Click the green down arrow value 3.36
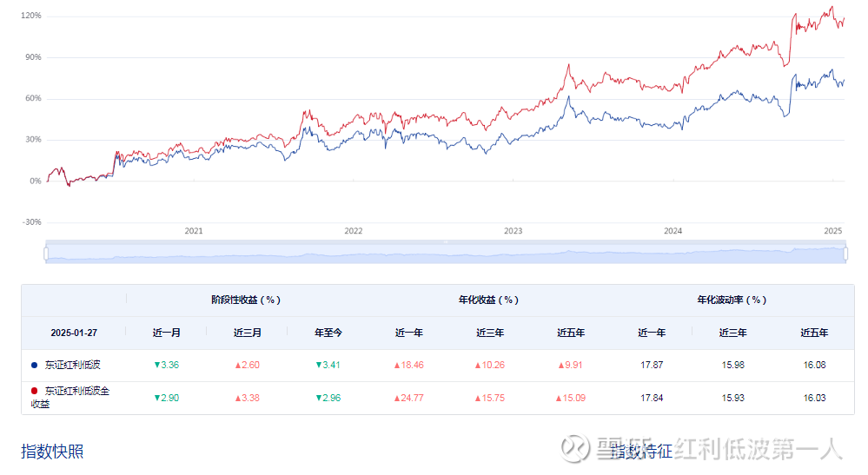 click(166, 365)
